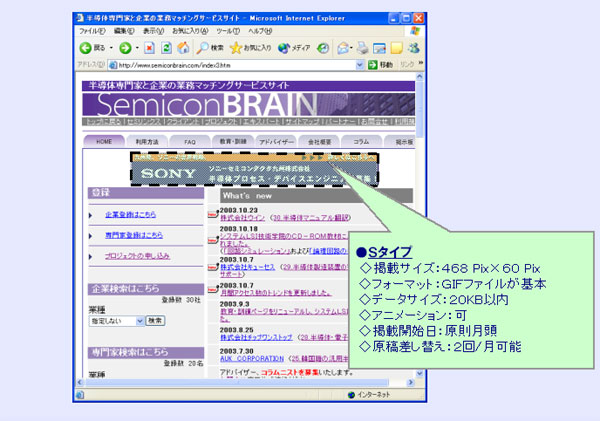Click the SONY banner advertisement
The image size is (600, 421).
[254, 170]
